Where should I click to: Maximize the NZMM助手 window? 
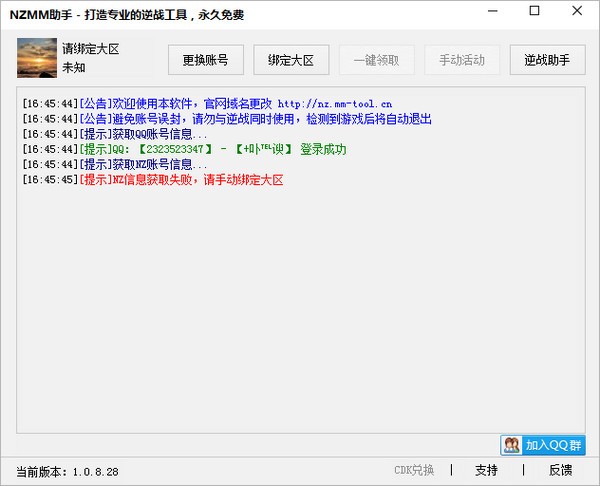pos(535,11)
